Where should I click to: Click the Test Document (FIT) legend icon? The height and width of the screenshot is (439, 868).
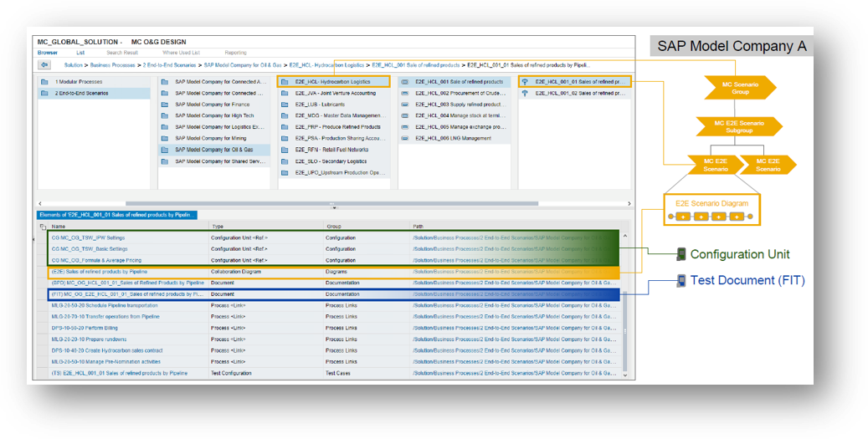(x=681, y=280)
